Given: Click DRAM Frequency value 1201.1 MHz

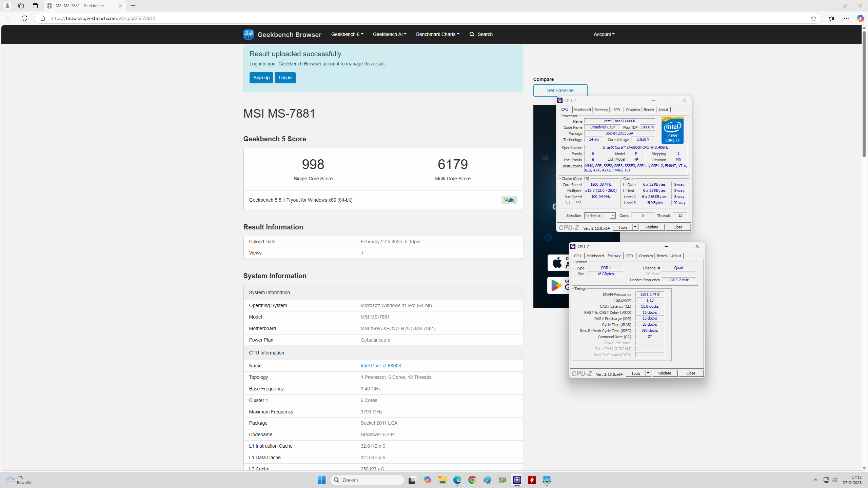Looking at the screenshot, I should tap(650, 294).
